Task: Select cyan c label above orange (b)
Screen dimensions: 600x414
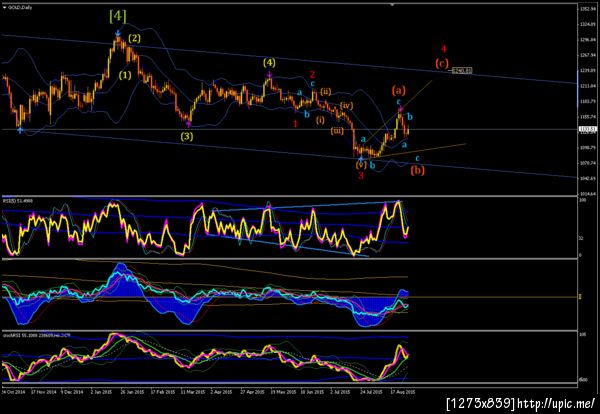Action: point(417,158)
